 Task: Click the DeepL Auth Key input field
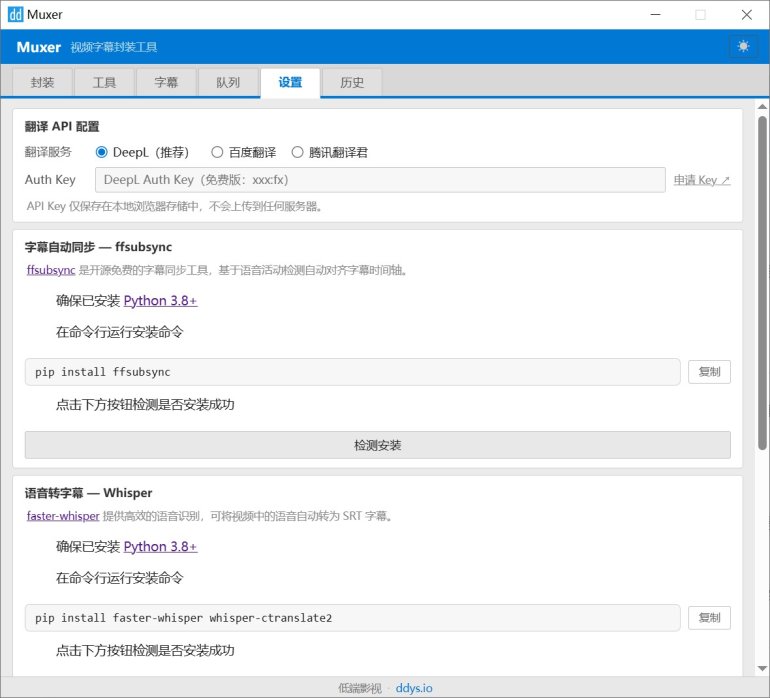380,180
